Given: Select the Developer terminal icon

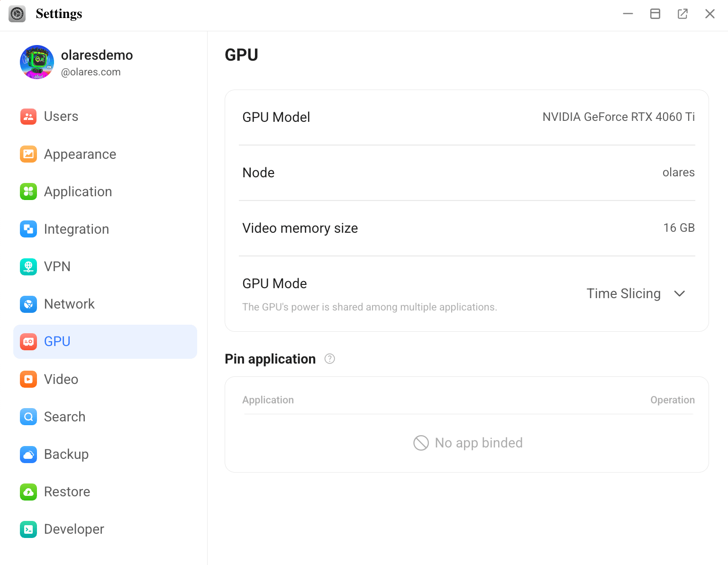Looking at the screenshot, I should click(28, 529).
